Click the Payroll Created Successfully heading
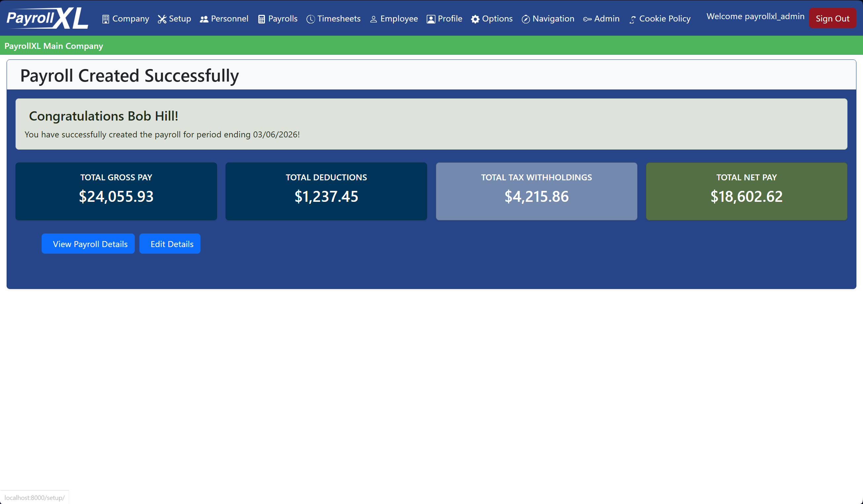The height and width of the screenshot is (504, 863). [129, 75]
